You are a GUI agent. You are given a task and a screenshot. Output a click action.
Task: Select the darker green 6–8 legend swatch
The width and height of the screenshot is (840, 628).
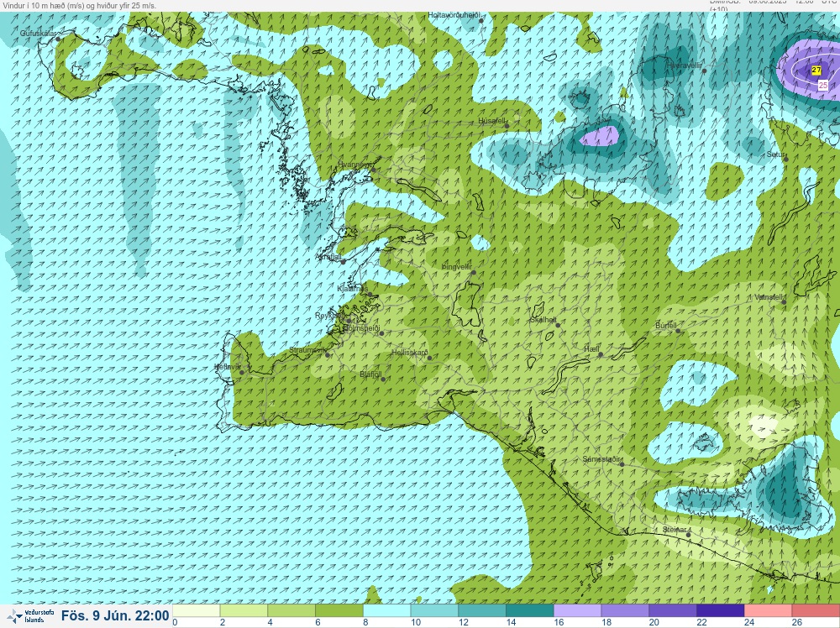339,611
